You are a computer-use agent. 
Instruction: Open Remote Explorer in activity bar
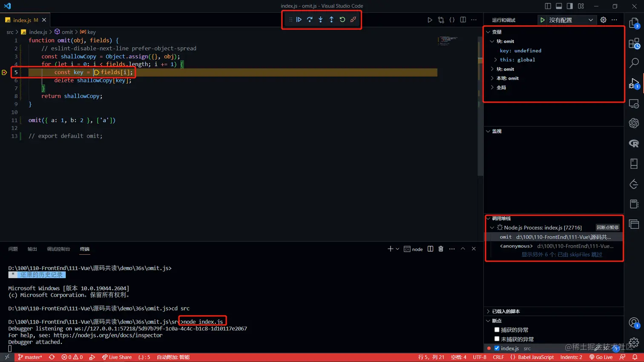point(634,103)
